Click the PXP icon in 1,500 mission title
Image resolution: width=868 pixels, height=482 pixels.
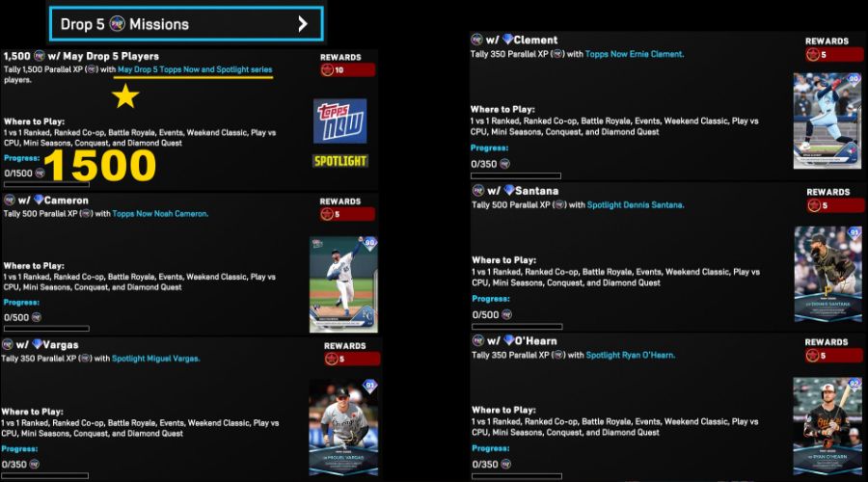[x=40, y=56]
